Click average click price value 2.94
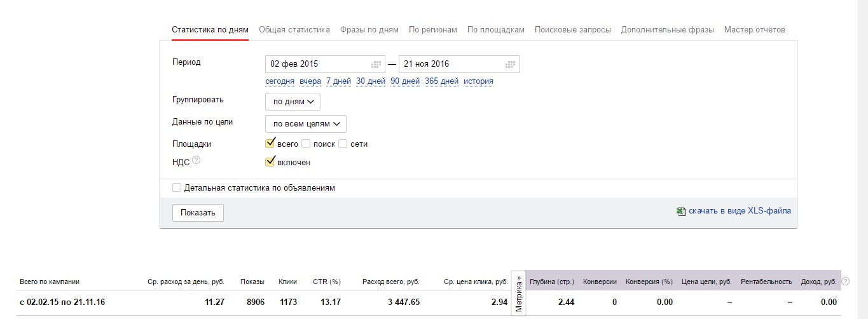This screenshot has height=319, width=868. tap(500, 302)
